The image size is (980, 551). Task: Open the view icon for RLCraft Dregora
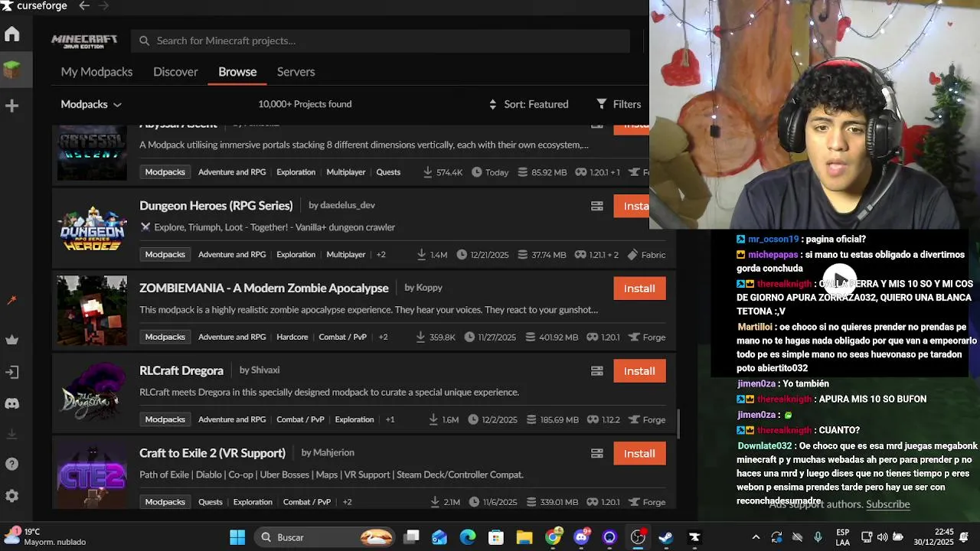(x=597, y=371)
